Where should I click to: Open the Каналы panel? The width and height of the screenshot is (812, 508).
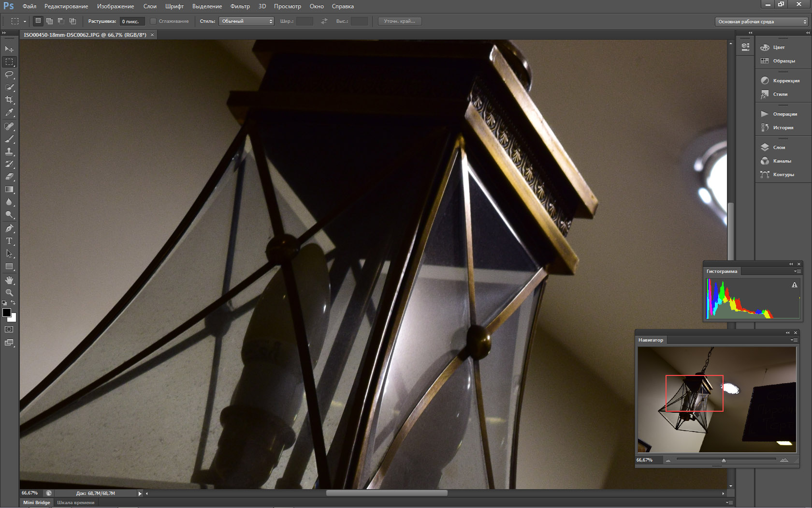[782, 161]
